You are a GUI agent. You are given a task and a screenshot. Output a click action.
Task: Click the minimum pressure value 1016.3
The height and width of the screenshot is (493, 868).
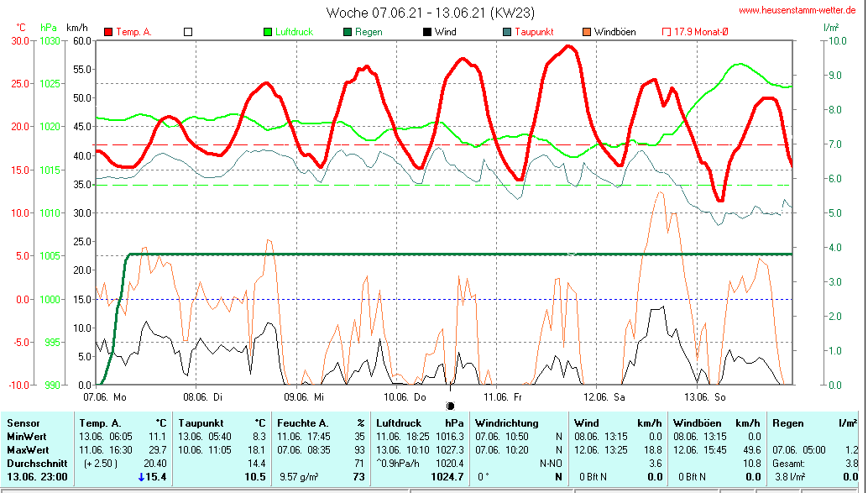449,437
